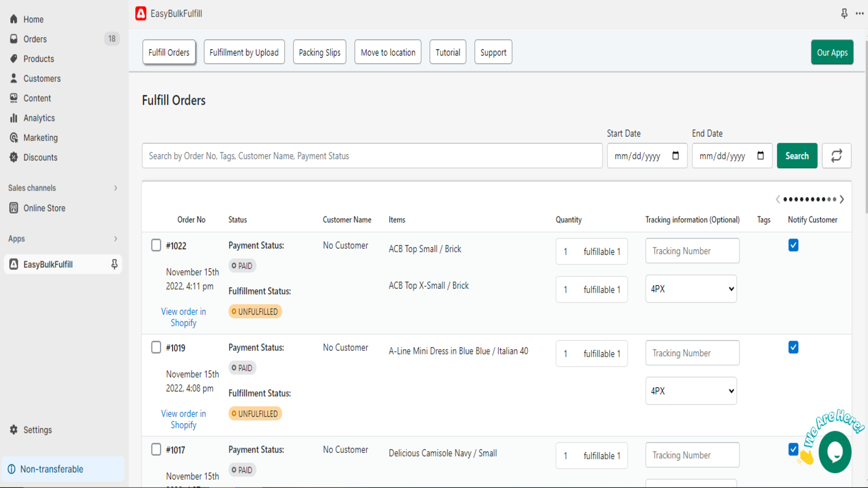Screen dimensions: 868x488
Task: Click the order search input field
Action: tap(372, 156)
